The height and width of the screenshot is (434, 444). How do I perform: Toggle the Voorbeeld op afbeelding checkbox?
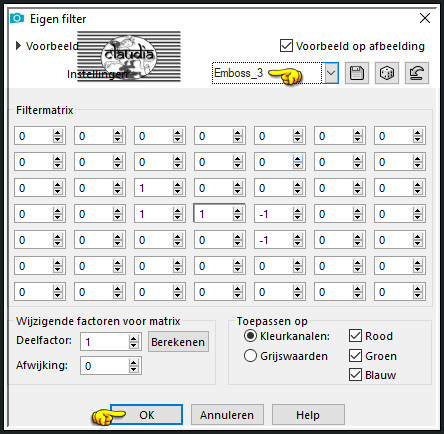pos(286,46)
